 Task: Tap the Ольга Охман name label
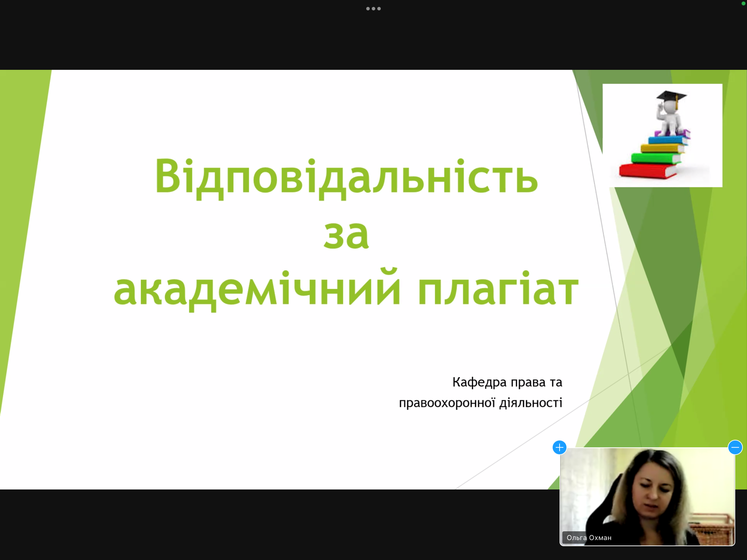coord(589,538)
